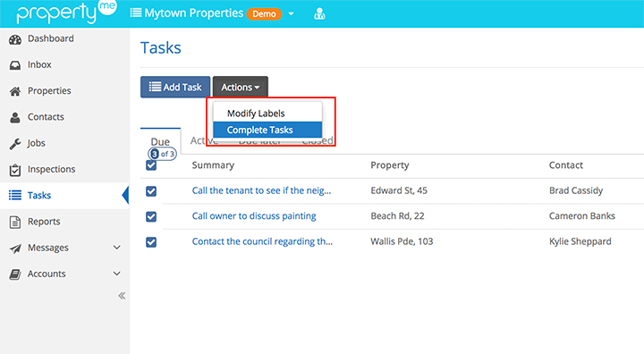
Task: Expand the Accounts submenu chevron
Action: [x=116, y=274]
